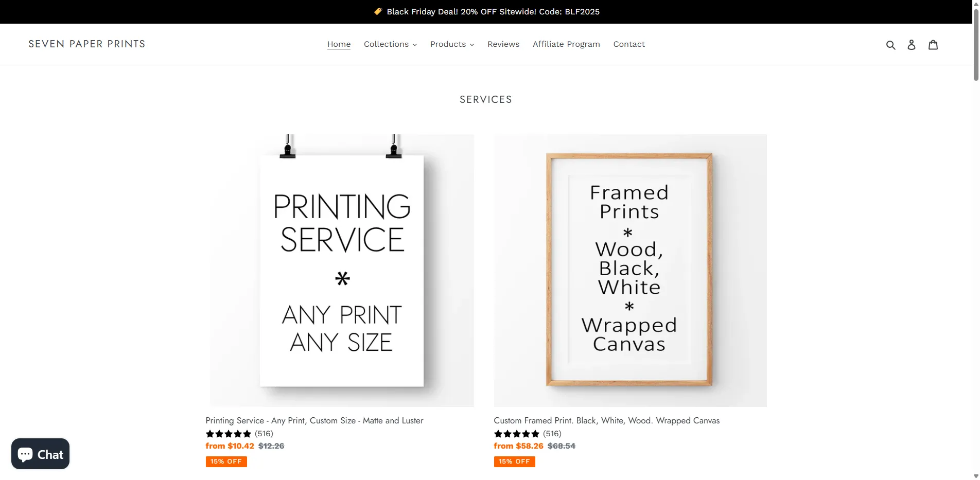Open the Collections menu chevron
This screenshot has width=980, height=480.
pyautogui.click(x=414, y=45)
